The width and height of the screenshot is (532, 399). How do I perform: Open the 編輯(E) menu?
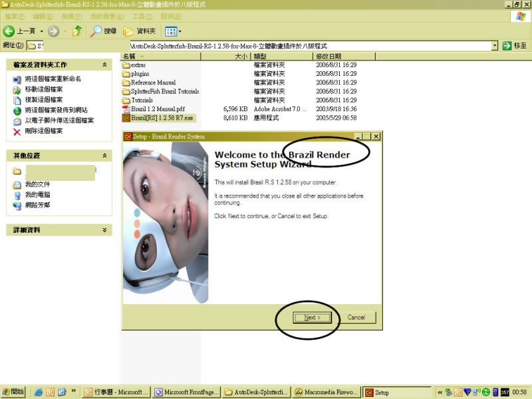(x=43, y=16)
